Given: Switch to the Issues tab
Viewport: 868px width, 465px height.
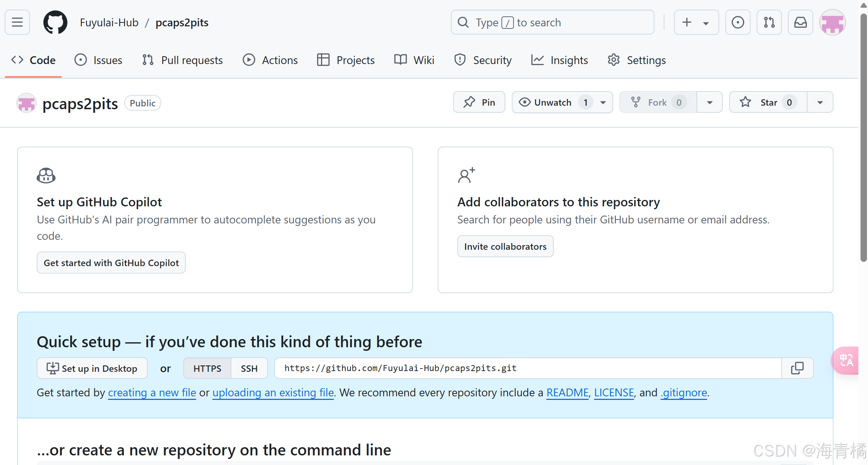Looking at the screenshot, I should coord(98,60).
